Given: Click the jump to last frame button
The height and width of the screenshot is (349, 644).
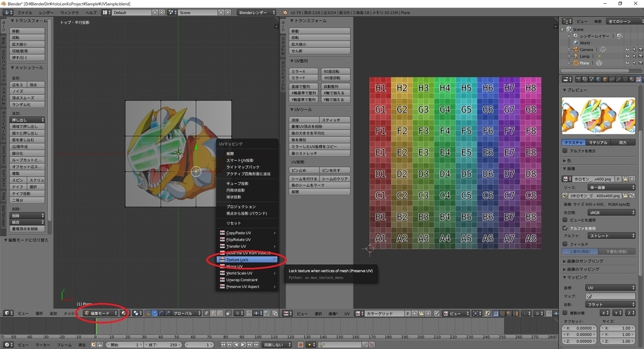Looking at the screenshot, I should (257, 345).
